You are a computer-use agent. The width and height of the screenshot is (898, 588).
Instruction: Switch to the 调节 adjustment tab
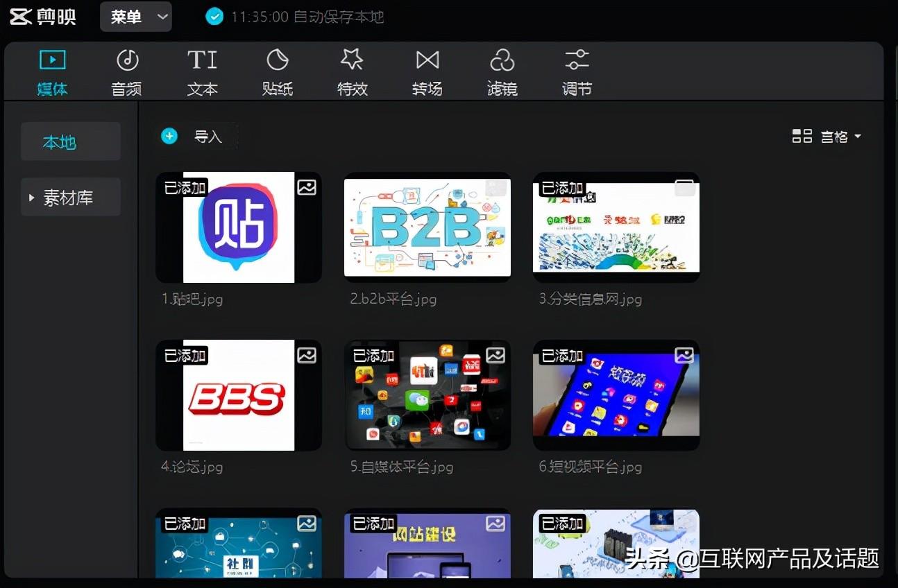pyautogui.click(x=577, y=73)
